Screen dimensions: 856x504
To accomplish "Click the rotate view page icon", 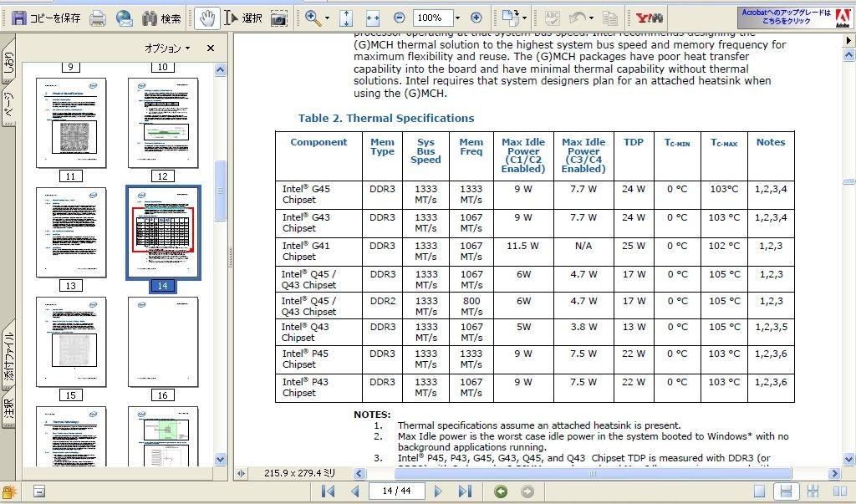I will pyautogui.click(x=510, y=18).
